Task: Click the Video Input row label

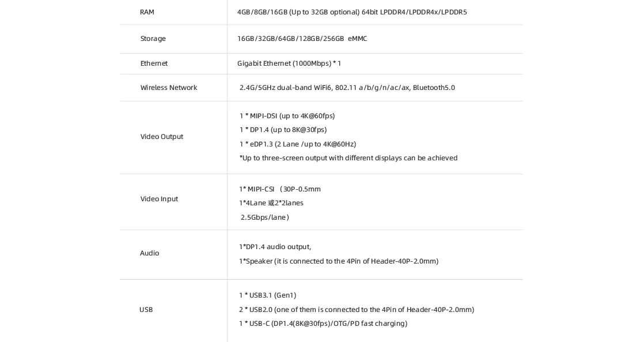Action: [x=159, y=199]
